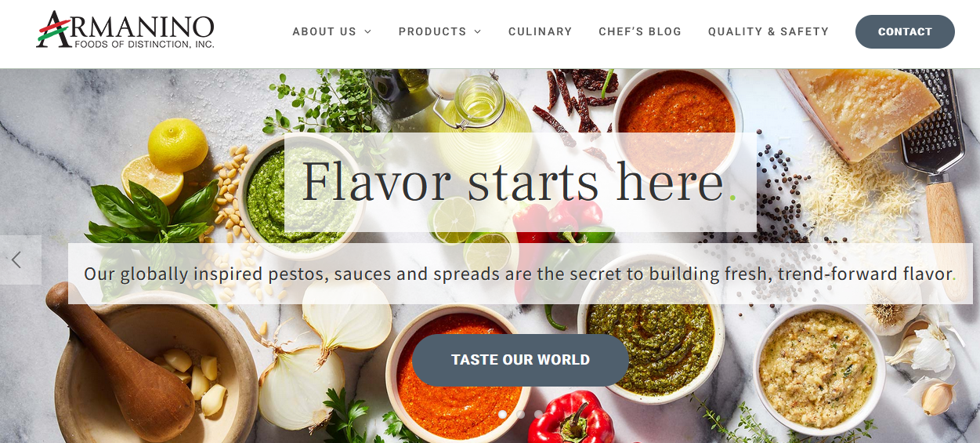980x443 pixels.
Task: Select the second carousel slide dot
Action: point(520,414)
